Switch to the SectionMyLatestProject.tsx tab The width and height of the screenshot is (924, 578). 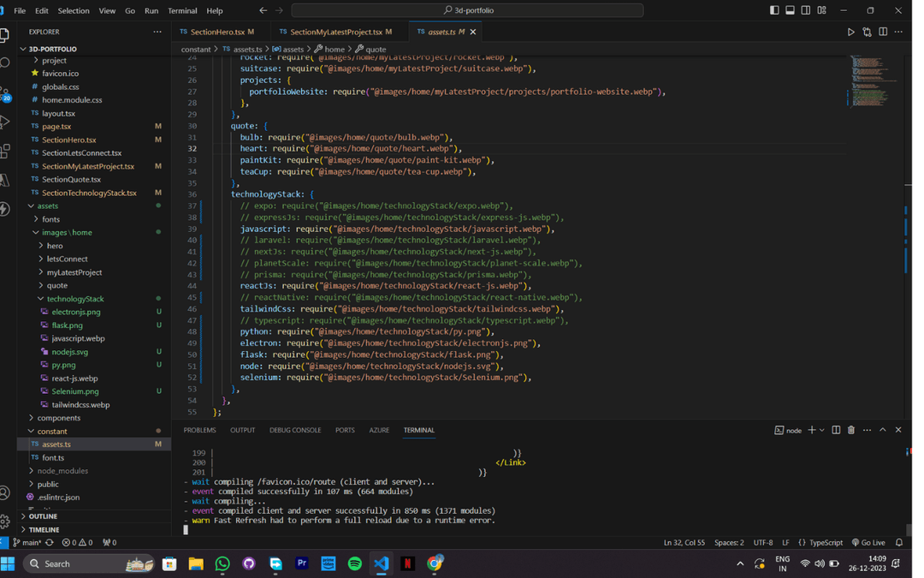coord(335,32)
